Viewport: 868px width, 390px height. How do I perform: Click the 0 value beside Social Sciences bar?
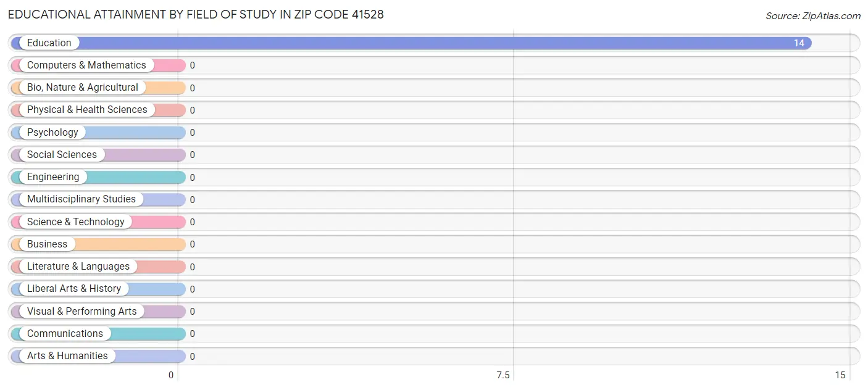[x=193, y=155]
